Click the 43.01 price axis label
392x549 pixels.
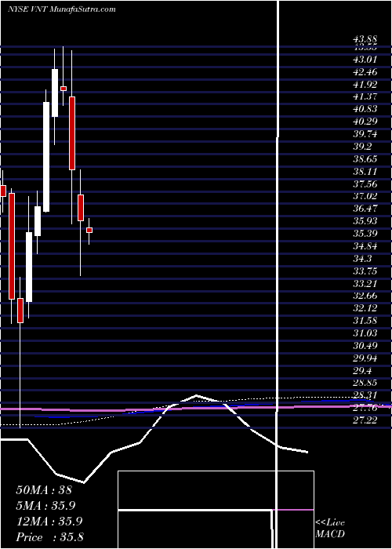pyautogui.click(x=365, y=60)
